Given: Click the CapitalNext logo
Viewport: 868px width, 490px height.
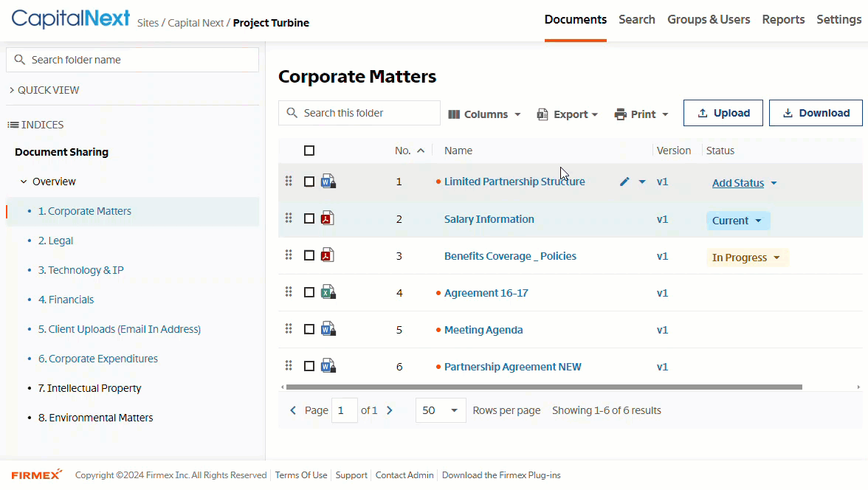Looking at the screenshot, I should [70, 19].
